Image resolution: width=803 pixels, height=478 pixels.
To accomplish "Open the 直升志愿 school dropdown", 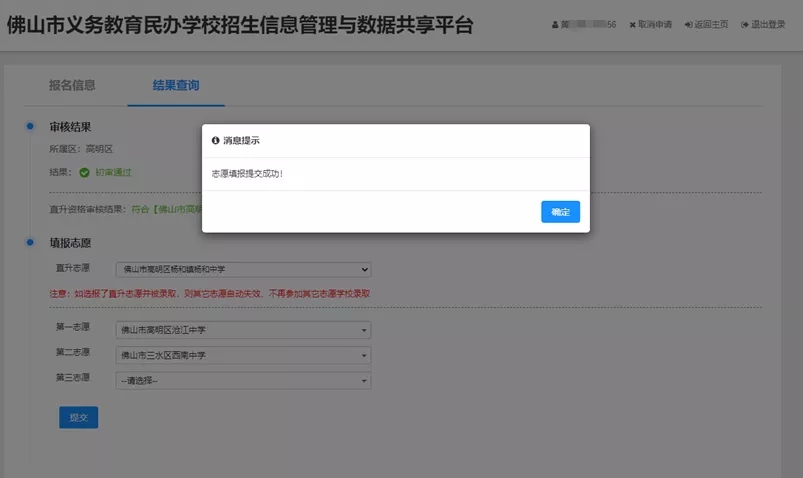I will (x=243, y=269).
